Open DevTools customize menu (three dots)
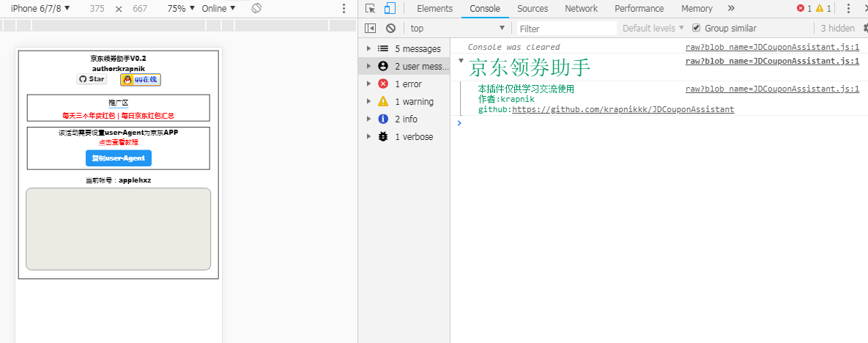 tap(848, 8)
